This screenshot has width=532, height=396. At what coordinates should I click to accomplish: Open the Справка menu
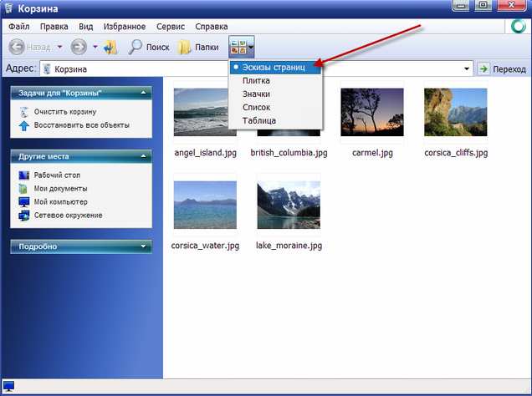pos(211,27)
